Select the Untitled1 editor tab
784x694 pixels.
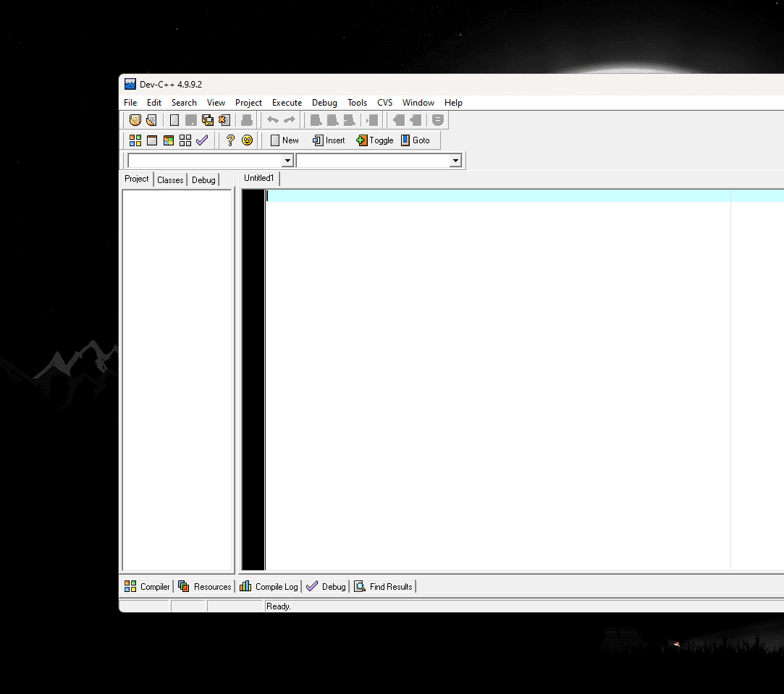point(259,178)
